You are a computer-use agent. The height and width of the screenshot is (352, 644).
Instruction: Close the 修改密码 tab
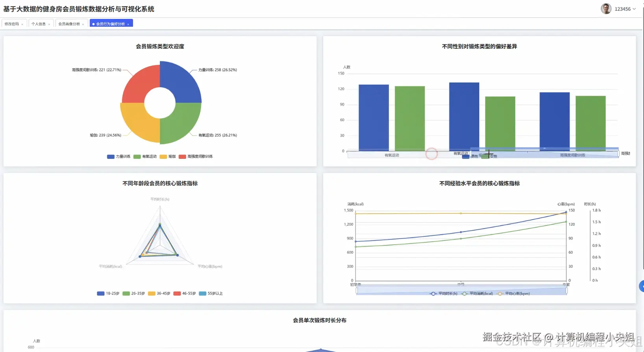pyautogui.click(x=22, y=24)
